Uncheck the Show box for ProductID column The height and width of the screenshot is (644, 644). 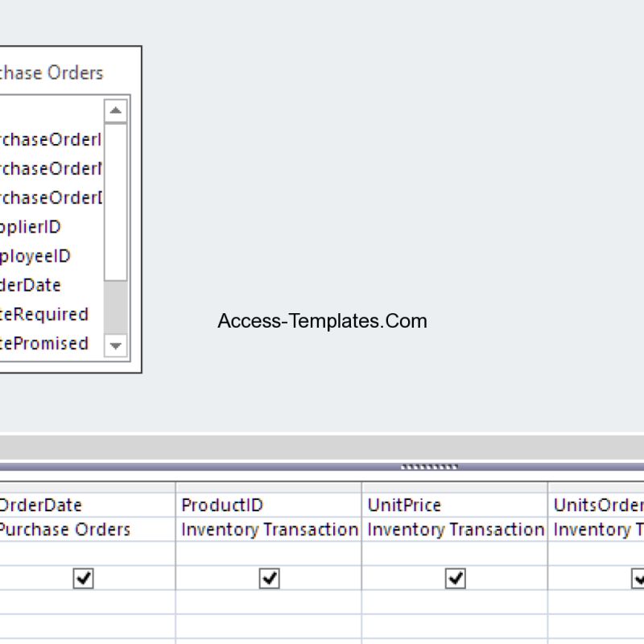[x=269, y=578]
